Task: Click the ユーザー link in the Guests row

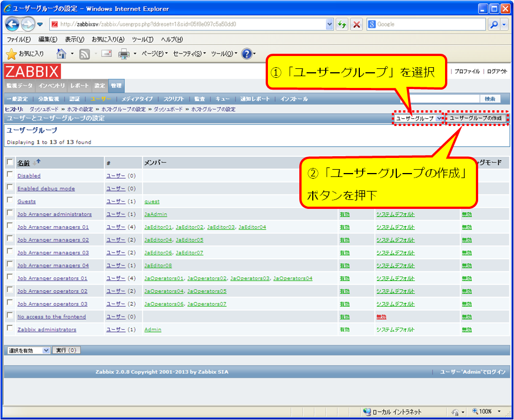Action: 115,202
